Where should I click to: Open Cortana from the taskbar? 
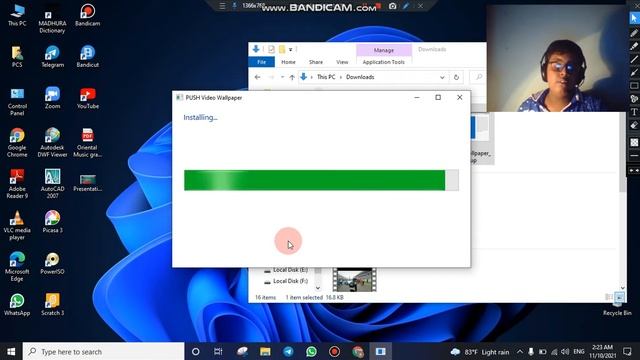coord(196,351)
